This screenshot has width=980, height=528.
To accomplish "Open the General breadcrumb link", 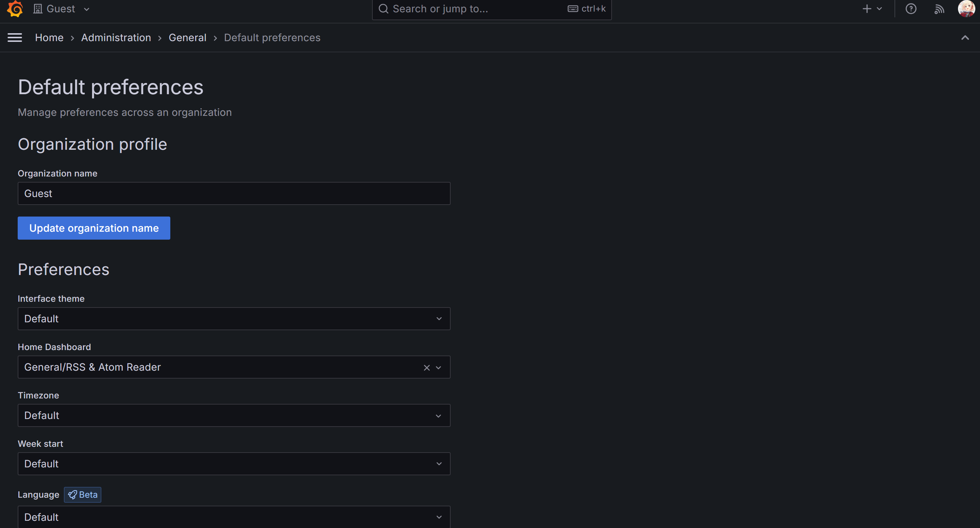I will coord(187,38).
